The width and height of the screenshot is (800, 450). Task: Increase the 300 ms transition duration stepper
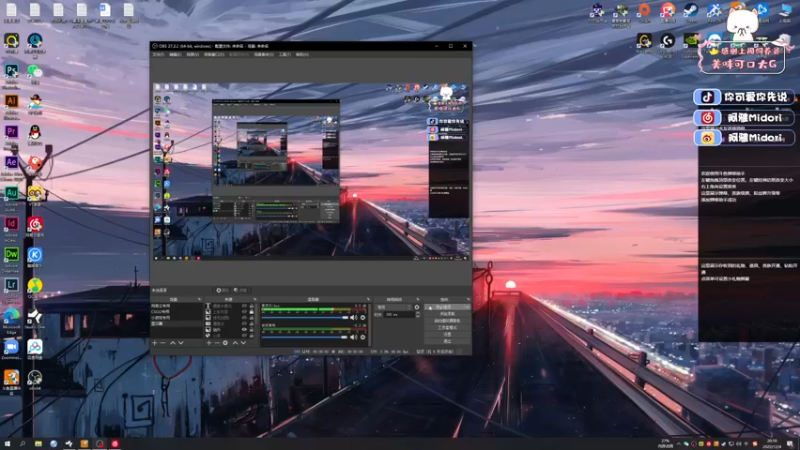[417, 313]
